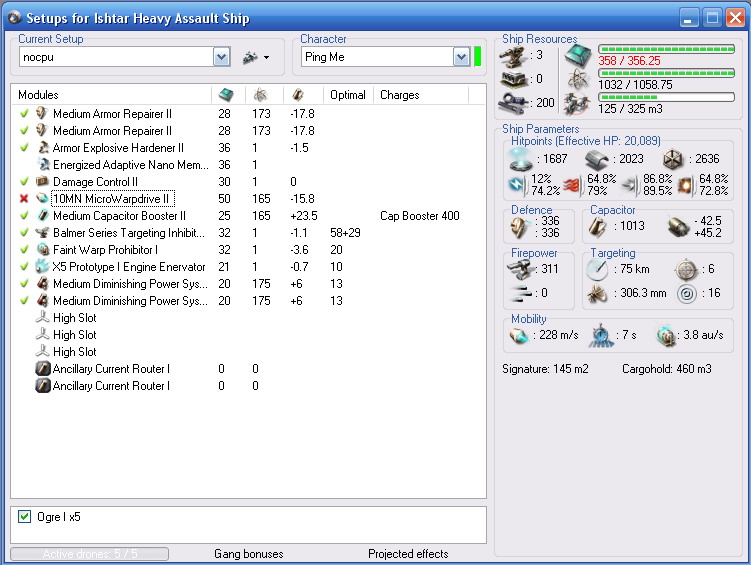Click the Active drones 5 / 5 bar
This screenshot has width=751, height=565.
coord(90,554)
